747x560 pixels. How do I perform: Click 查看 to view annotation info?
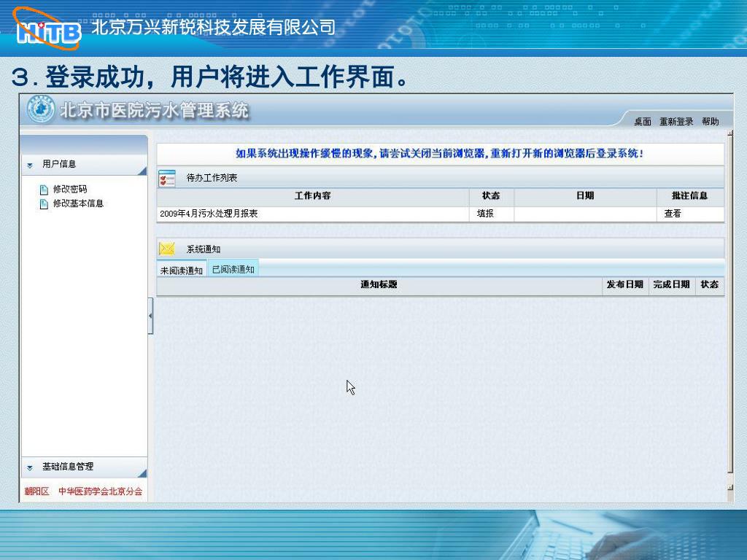[672, 214]
